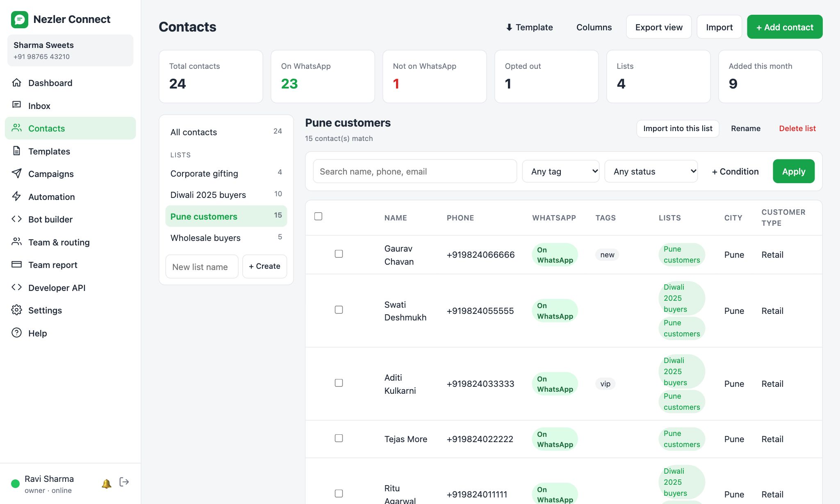Click the Team report card icon
Viewport: 840px width, 504px height.
click(16, 265)
